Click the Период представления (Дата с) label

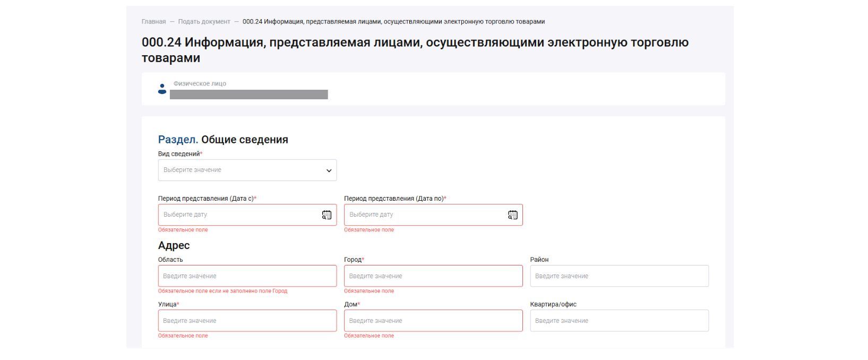(207, 199)
